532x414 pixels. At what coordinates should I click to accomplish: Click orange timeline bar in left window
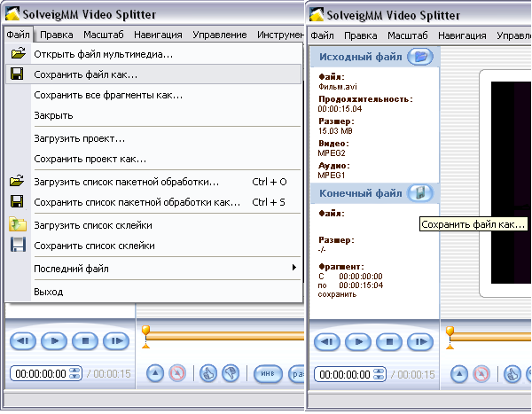click(225, 336)
